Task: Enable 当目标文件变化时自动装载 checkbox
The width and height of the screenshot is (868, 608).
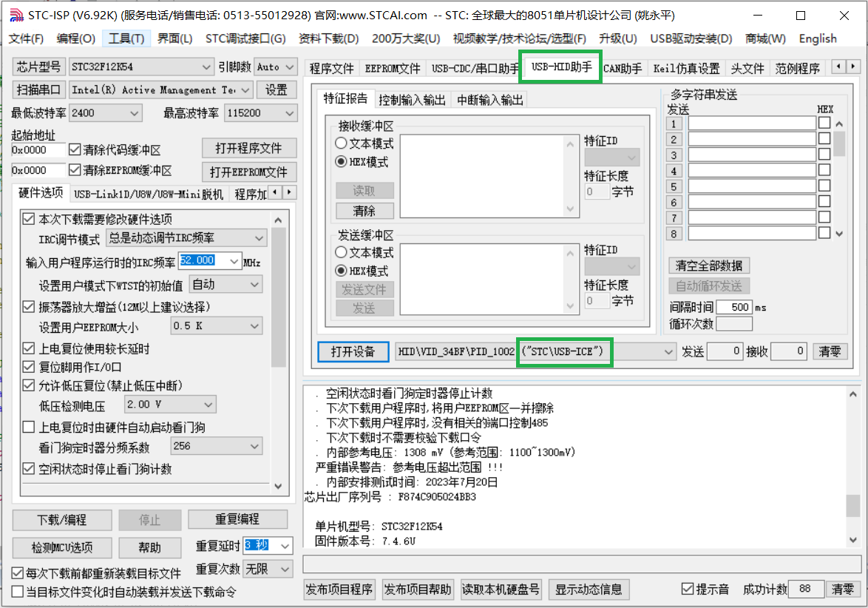Action: click(18, 592)
